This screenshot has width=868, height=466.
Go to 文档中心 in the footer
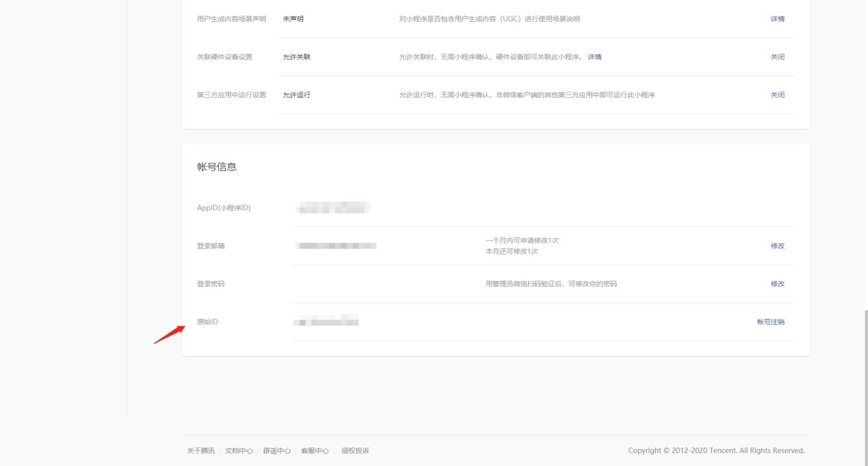point(239,451)
